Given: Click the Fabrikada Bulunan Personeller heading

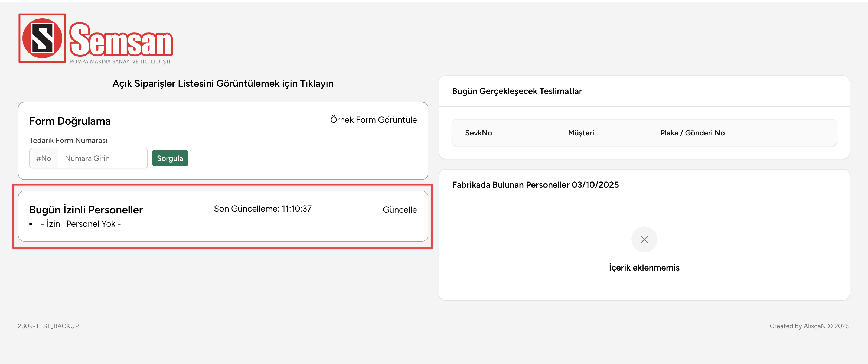Looking at the screenshot, I should (535, 185).
